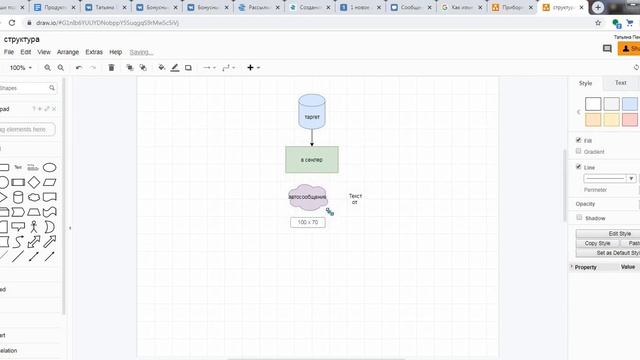Open the connection arrow style dropdown
Viewport: 640px width, 360px height.
point(209,68)
